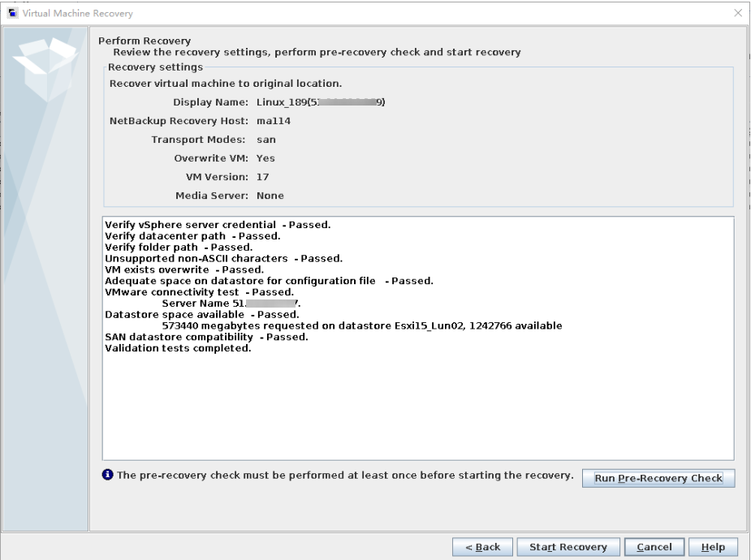Select the 'SAN datastore compatibility' result line

tap(206, 338)
